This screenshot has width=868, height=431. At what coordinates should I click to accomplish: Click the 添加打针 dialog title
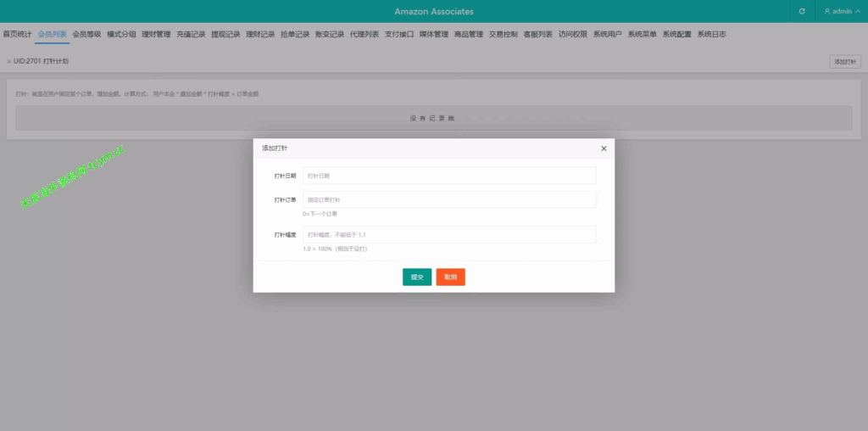[x=275, y=148]
